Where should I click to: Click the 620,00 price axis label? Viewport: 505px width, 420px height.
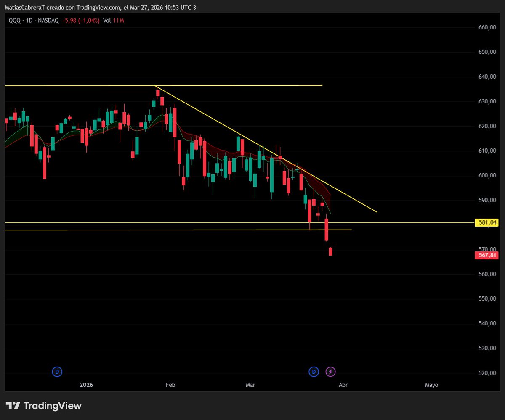point(487,126)
